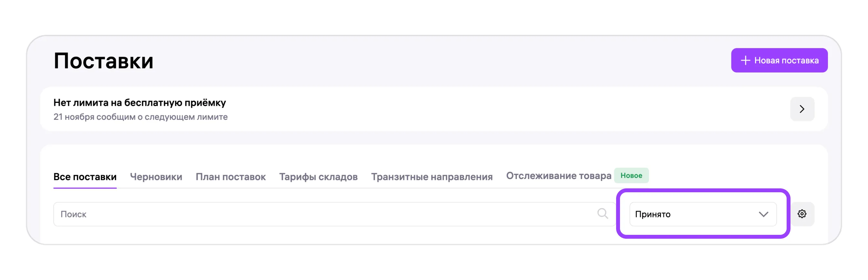Viewport: 868px width, 280px height.
Task: Switch to the Все поставки tab
Action: pos(85,177)
